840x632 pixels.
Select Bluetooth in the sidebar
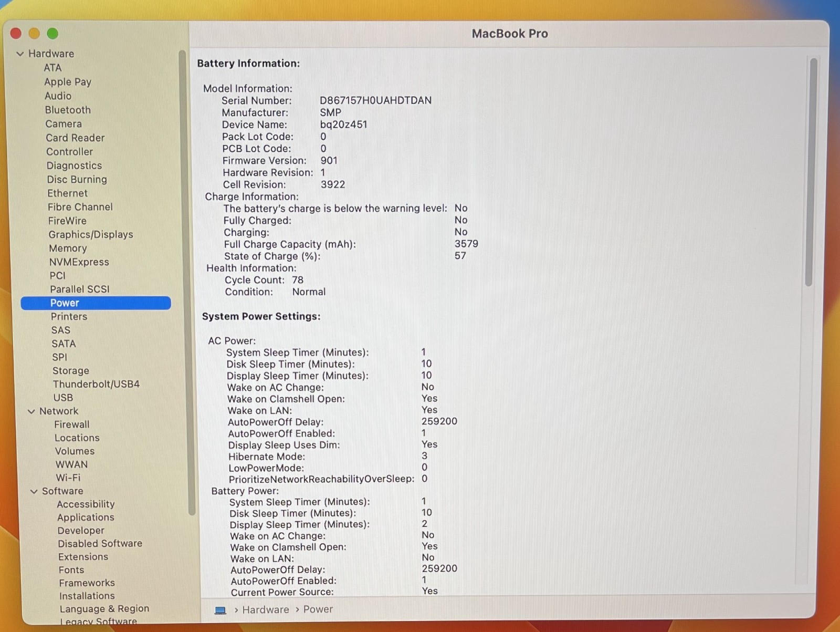pos(68,110)
